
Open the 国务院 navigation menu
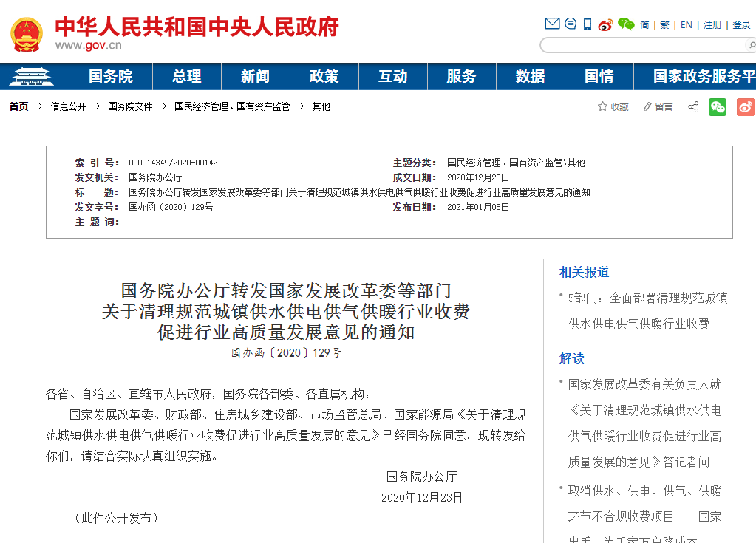tap(111, 76)
